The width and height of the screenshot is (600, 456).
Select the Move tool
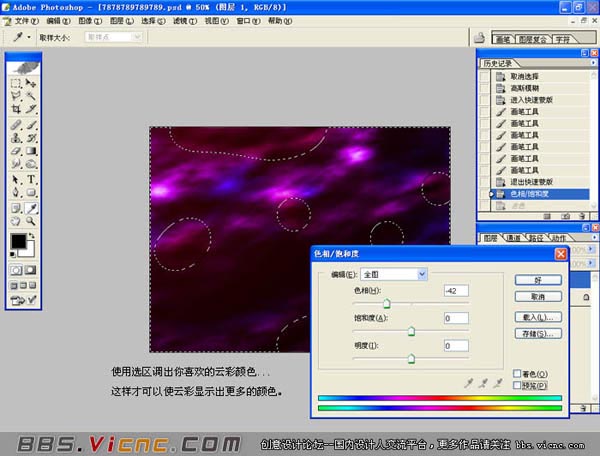(x=31, y=83)
